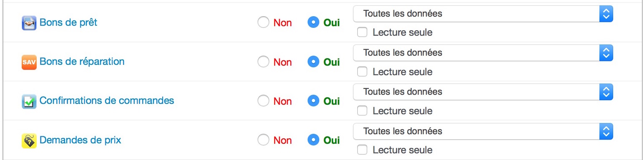Enable Lecture seule for Bons de prêt
Viewport: 644px width, 160px height.
click(362, 32)
